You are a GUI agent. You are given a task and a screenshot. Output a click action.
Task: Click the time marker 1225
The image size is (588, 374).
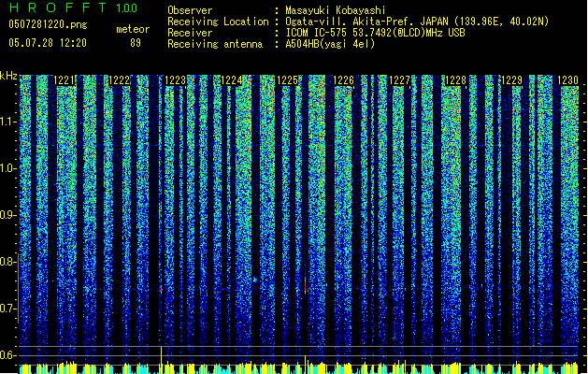[287, 80]
